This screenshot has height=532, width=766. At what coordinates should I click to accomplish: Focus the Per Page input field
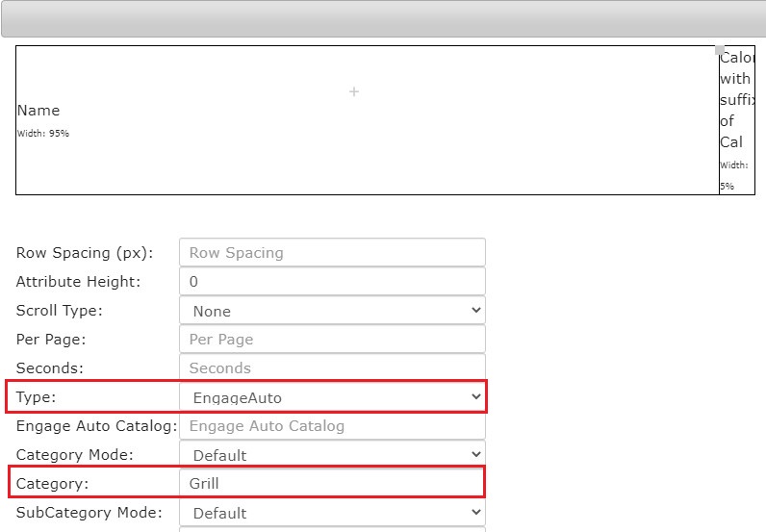click(332, 339)
